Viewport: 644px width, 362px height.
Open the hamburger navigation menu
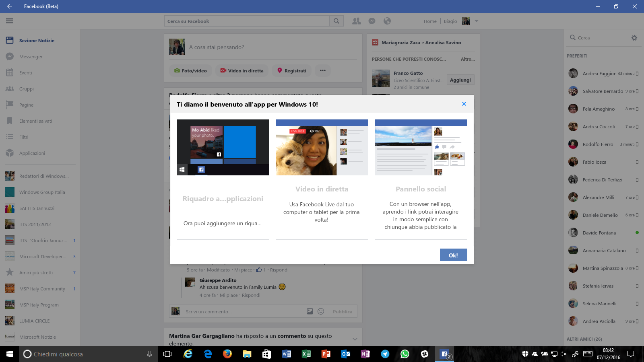pyautogui.click(x=10, y=21)
